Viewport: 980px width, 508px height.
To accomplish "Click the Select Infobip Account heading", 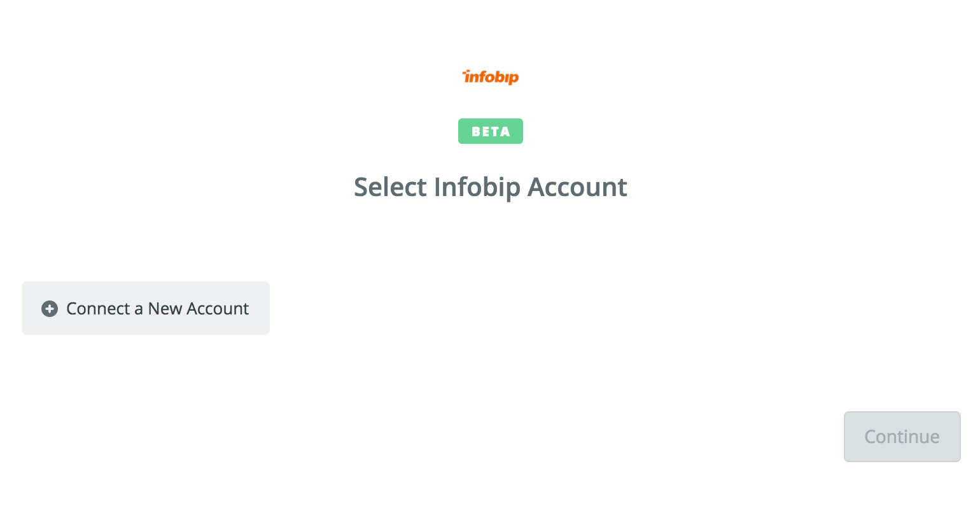I will tap(491, 187).
